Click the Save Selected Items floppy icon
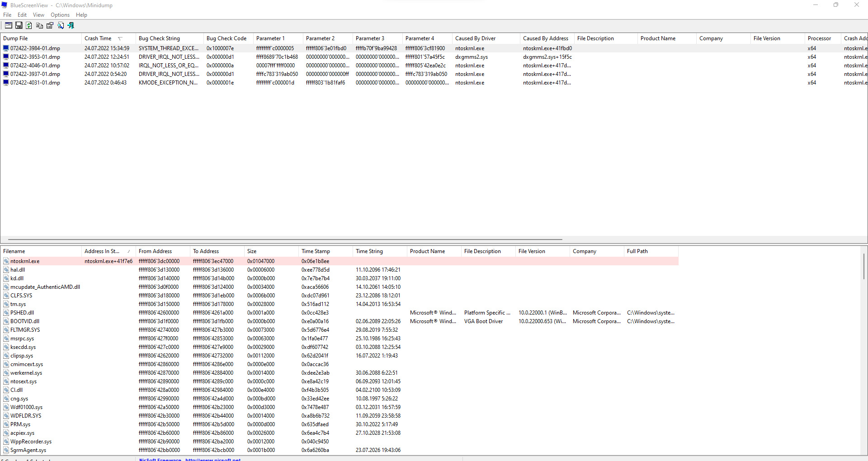 (19, 25)
